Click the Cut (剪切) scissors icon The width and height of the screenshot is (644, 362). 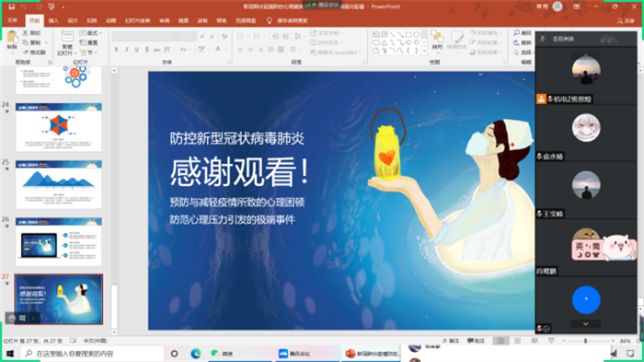tap(25, 33)
